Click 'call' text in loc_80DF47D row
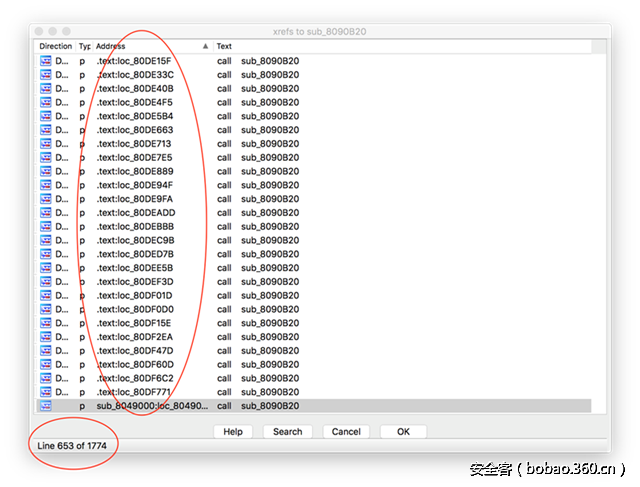Screen dimensions: 640x487 tap(224, 351)
